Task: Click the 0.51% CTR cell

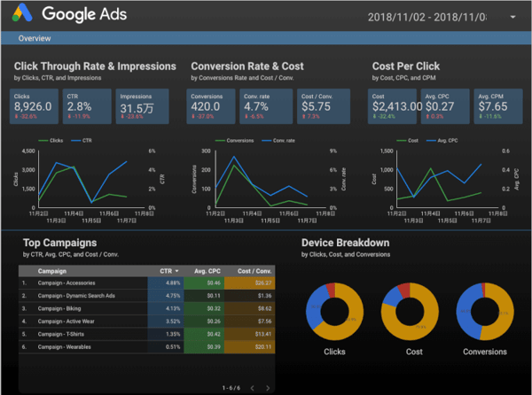Action: 166,347
